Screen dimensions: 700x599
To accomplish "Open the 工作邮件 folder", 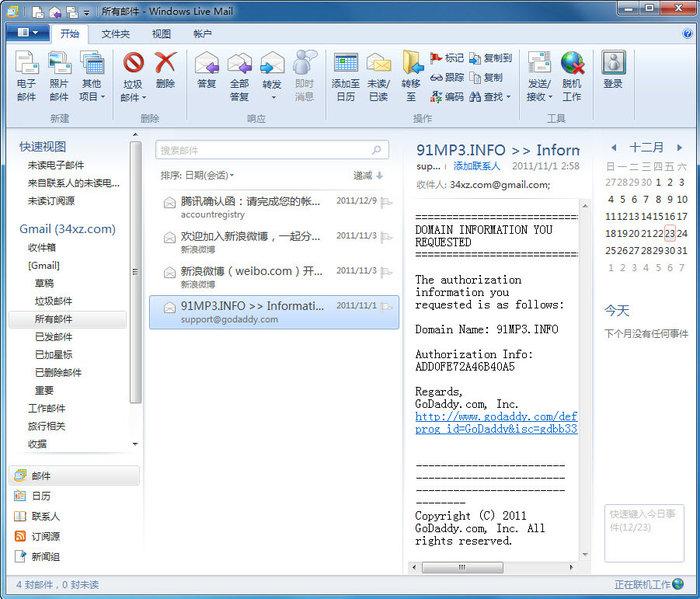I will click(x=46, y=408).
